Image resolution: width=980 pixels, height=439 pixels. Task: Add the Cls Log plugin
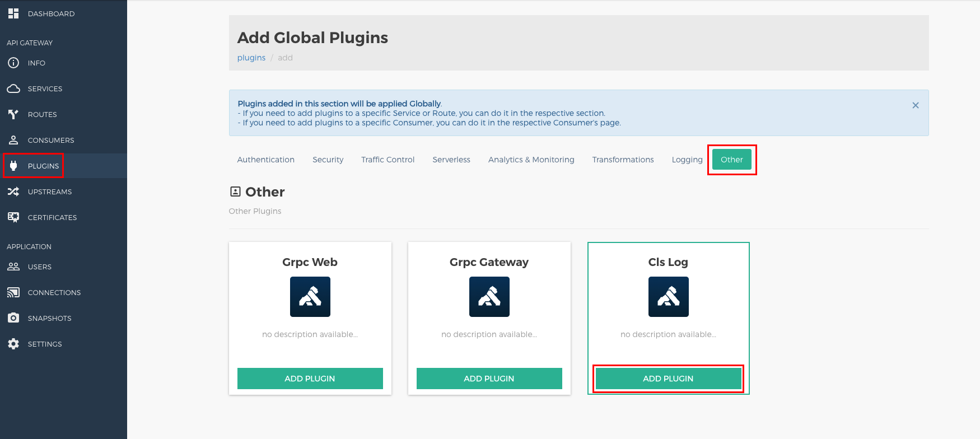tap(669, 379)
